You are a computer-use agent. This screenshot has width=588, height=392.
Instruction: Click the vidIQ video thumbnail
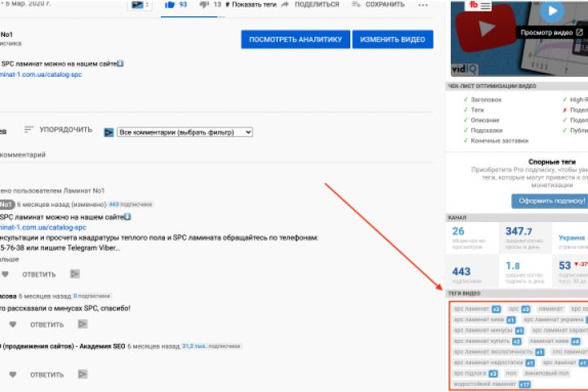click(x=519, y=39)
